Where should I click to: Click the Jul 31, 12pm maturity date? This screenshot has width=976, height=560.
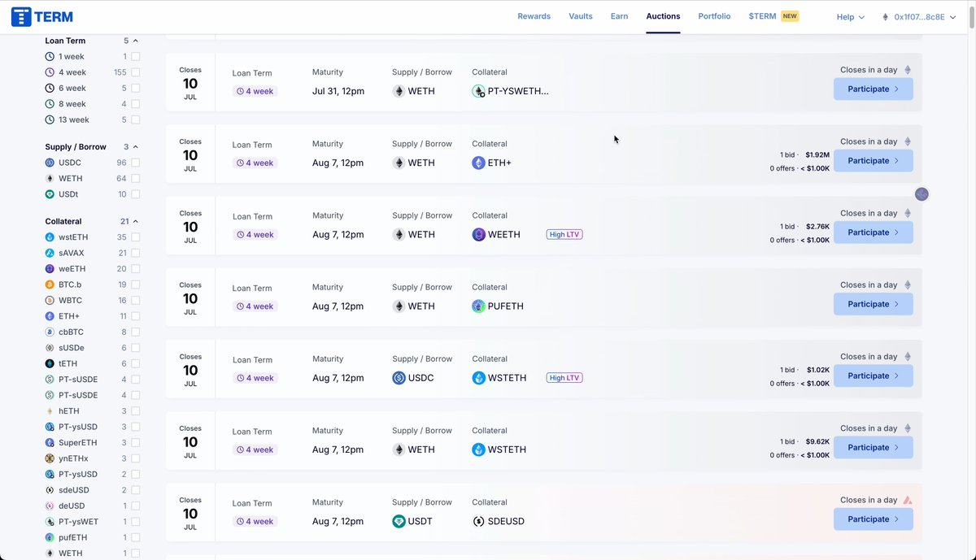339,91
